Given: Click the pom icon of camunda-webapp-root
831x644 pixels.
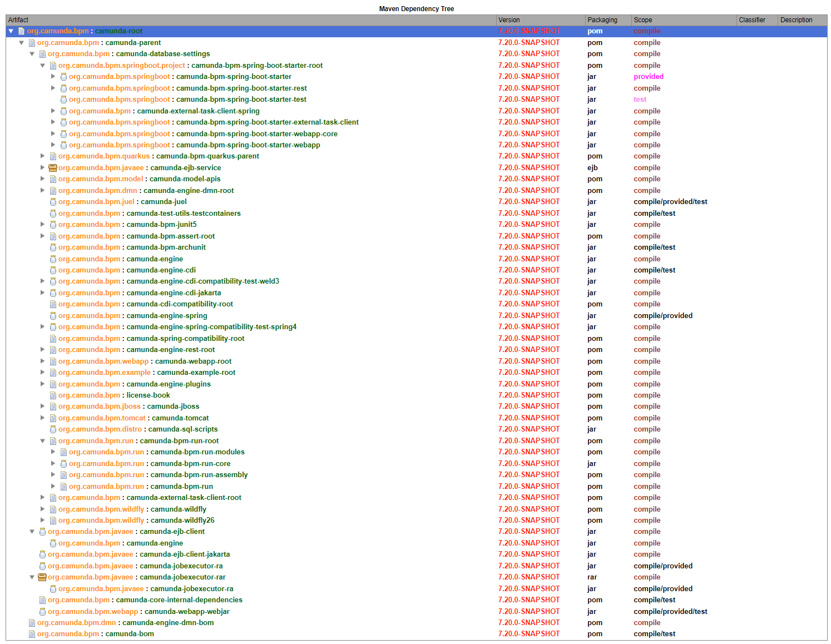Looking at the screenshot, I should click(53, 361).
